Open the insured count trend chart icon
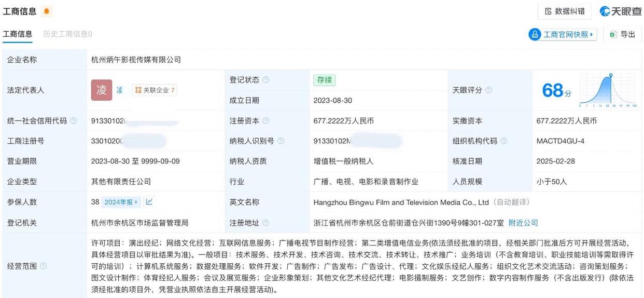644x298 pixels. tap(149, 202)
